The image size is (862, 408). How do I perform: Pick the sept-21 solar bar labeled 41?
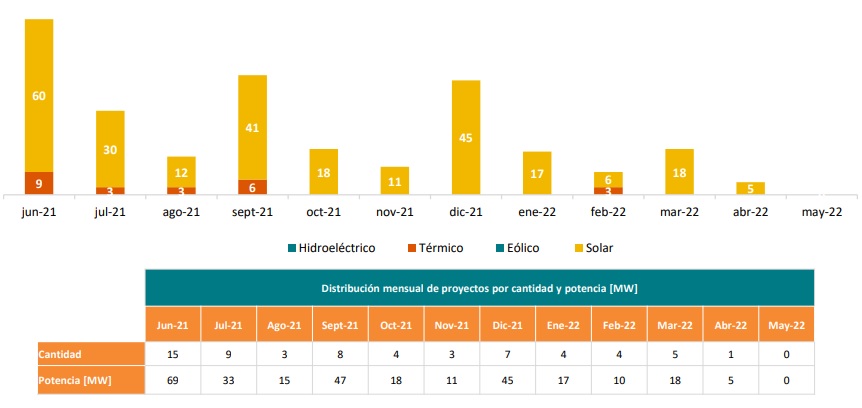[x=252, y=127]
